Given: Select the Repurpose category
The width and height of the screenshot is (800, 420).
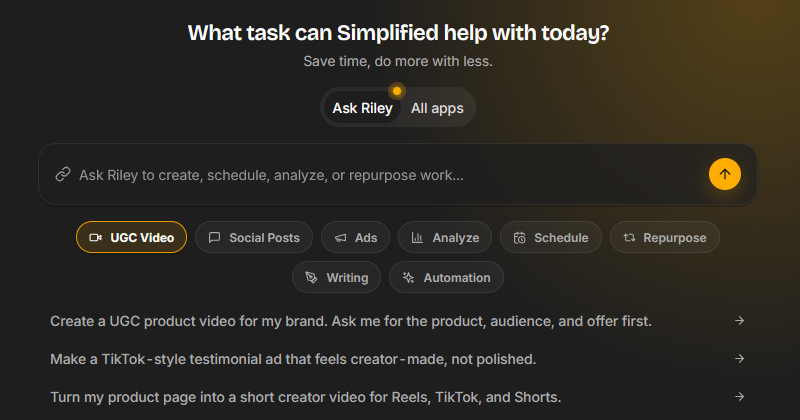Looking at the screenshot, I should pyautogui.click(x=665, y=237).
